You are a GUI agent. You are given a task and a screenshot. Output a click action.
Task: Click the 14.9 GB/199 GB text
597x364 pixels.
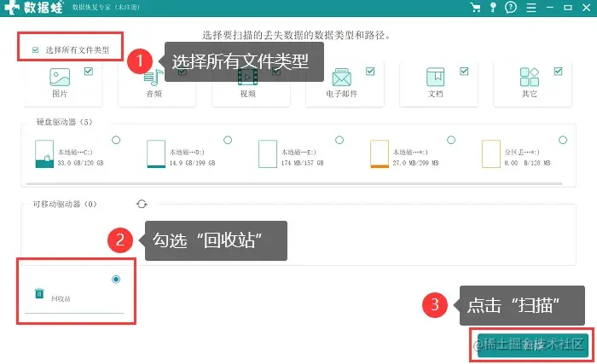[x=192, y=163]
